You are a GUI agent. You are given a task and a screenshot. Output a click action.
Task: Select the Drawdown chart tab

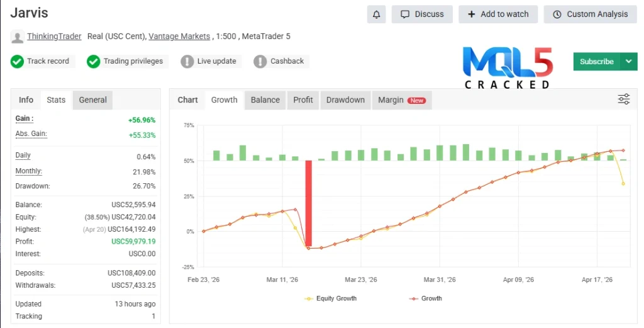click(x=345, y=100)
